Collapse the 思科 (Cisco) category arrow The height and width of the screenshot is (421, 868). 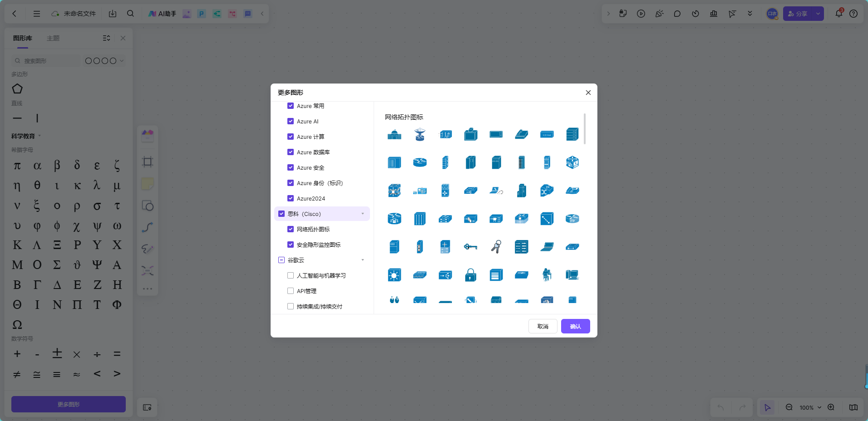(x=363, y=214)
